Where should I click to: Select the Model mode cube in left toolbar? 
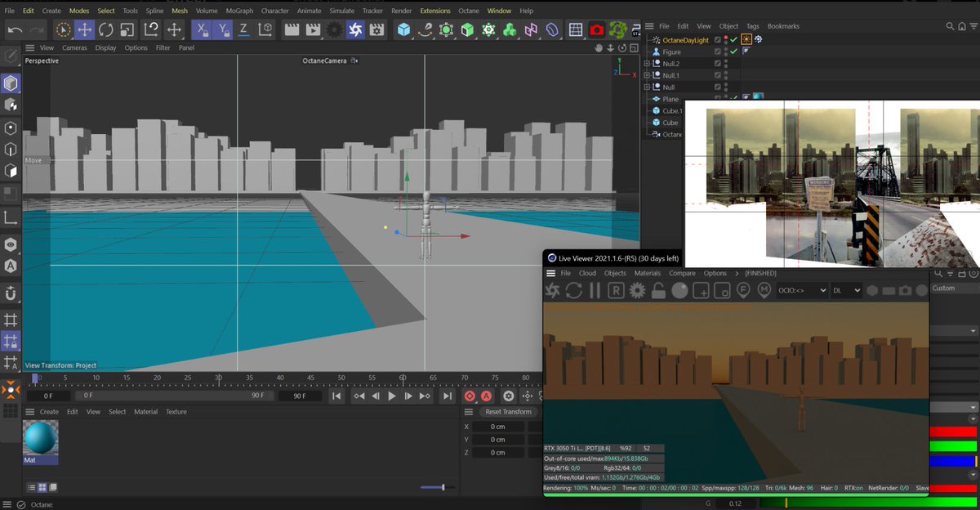[x=11, y=83]
